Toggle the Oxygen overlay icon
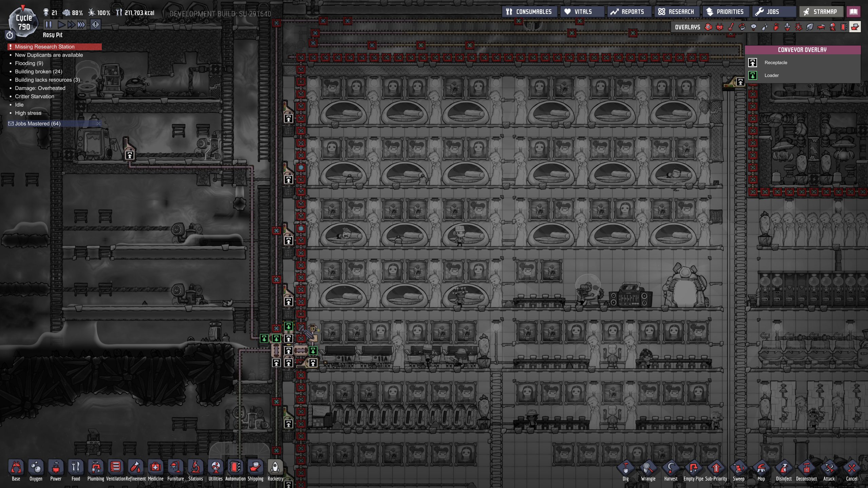 tap(708, 27)
